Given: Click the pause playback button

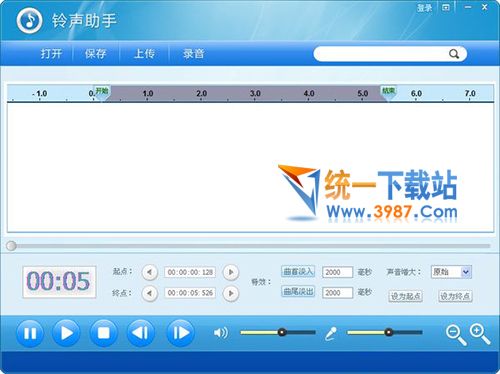Looking at the screenshot, I should pyautogui.click(x=30, y=333).
